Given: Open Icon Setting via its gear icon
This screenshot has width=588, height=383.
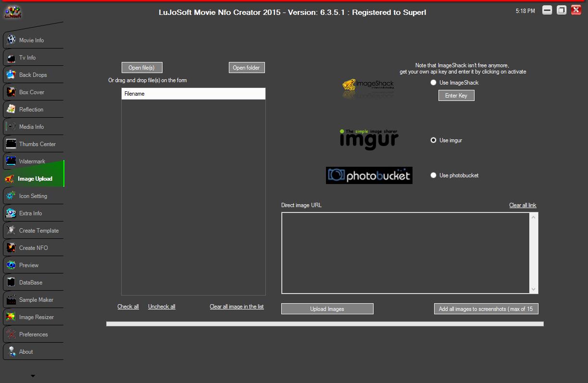Looking at the screenshot, I should (x=11, y=196).
